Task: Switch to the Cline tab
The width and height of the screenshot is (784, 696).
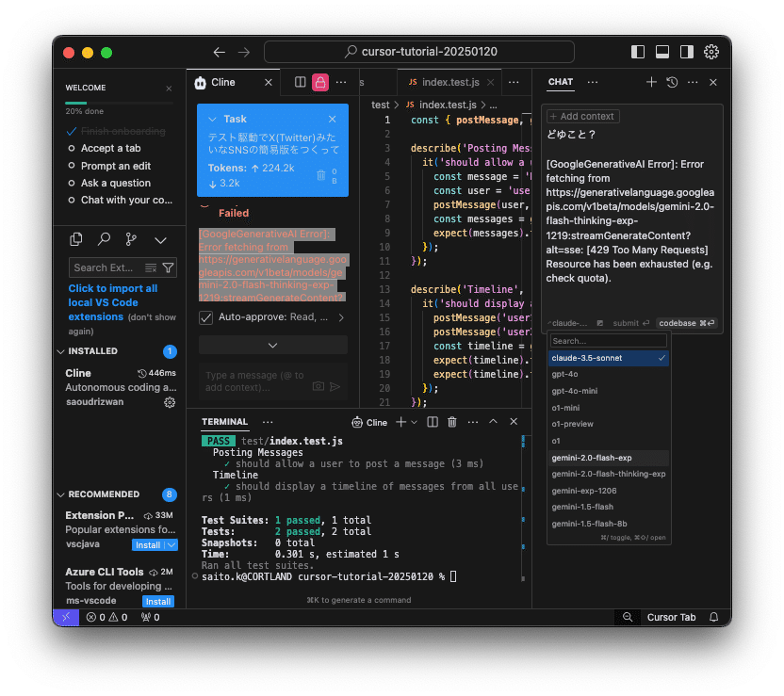Action: 223,83
